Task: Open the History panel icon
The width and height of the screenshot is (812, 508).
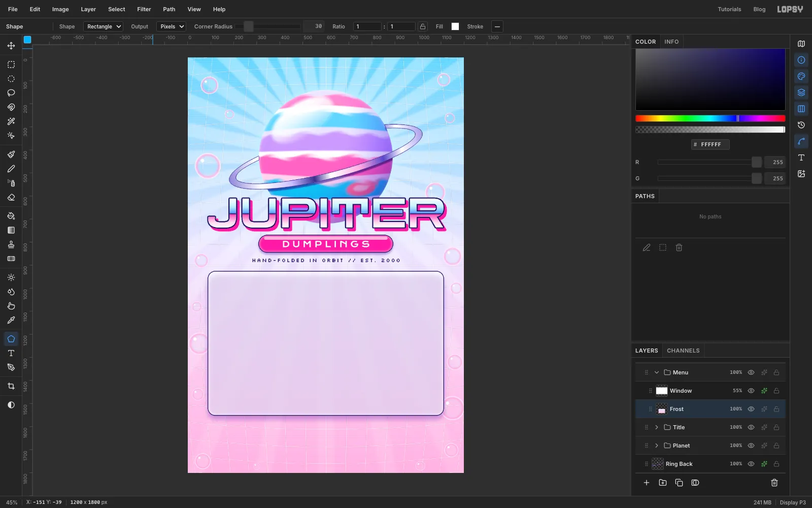Action: [801, 125]
